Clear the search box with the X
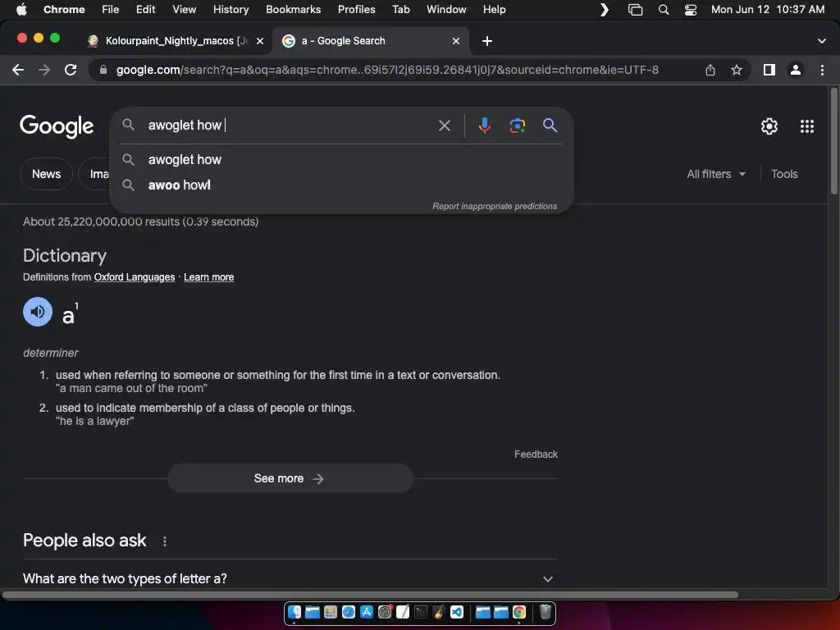 tap(444, 126)
